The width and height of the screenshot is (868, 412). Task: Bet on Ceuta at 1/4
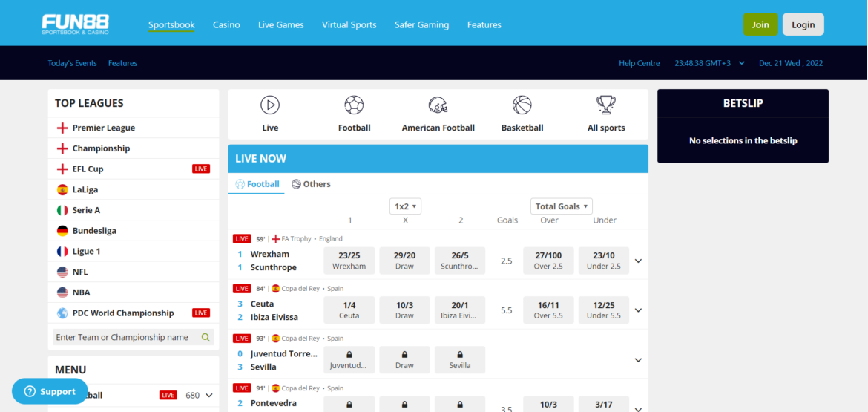coord(349,310)
